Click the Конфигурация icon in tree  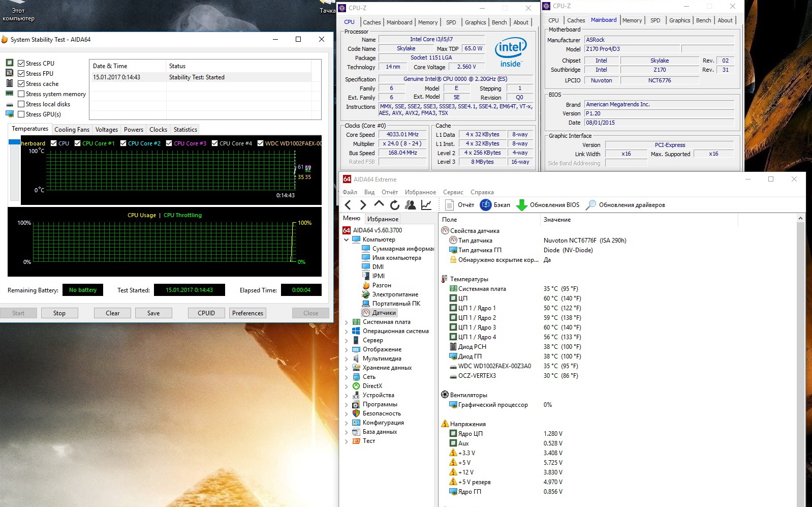click(356, 423)
